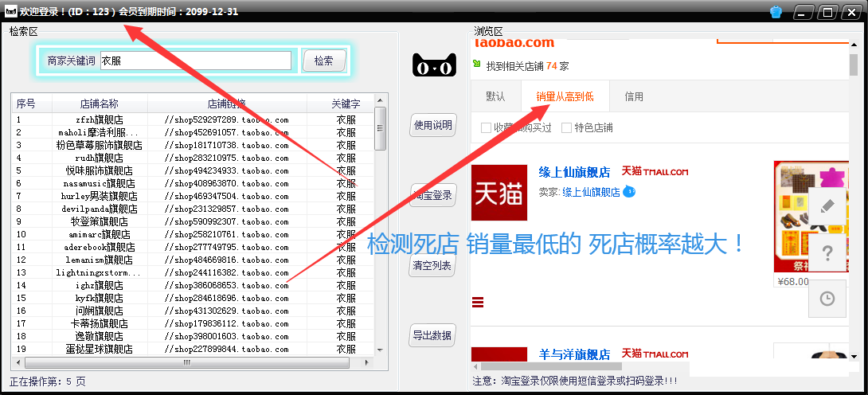The image size is (868, 395).
Task: Click the blue seller badge next to 缘上仙旗舰店
Action: point(629,191)
